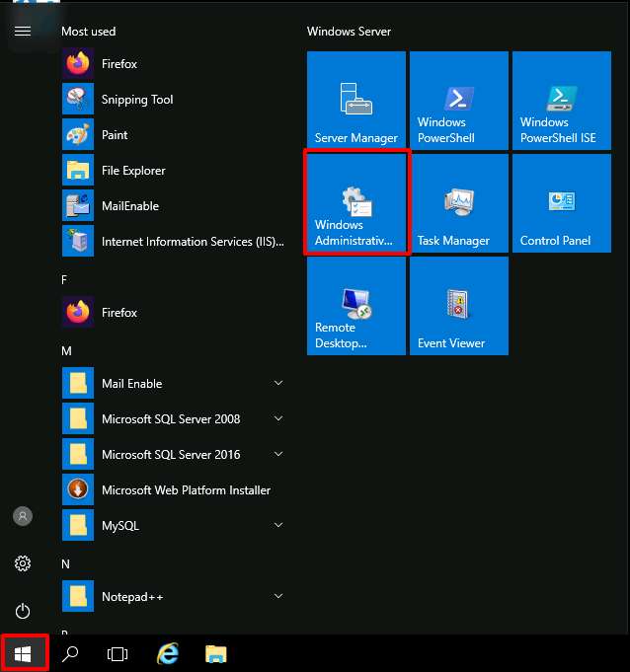Click the Mail Enable folder label
This screenshot has height=672, width=630.
(131, 384)
